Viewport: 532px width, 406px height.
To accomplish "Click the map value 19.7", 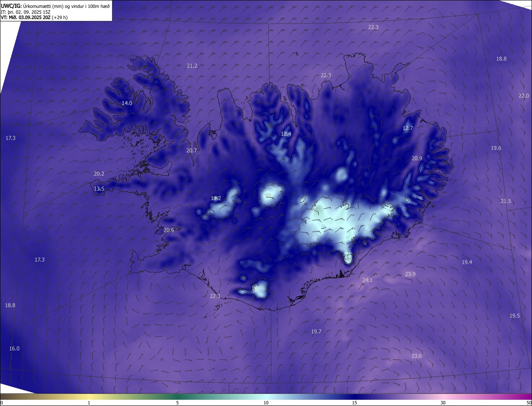I will [316, 331].
